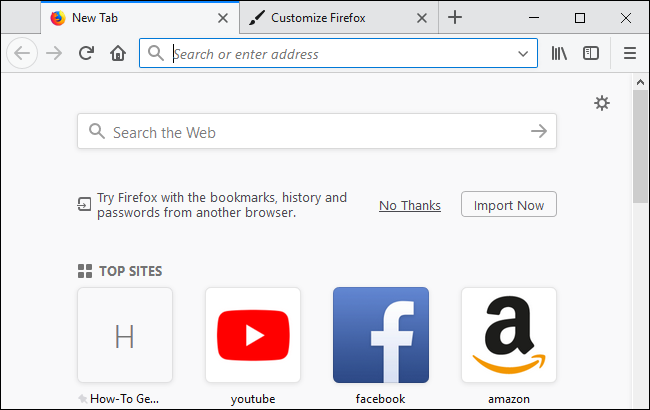Reload the current page
Screen dimensions: 650x410
[87, 54]
